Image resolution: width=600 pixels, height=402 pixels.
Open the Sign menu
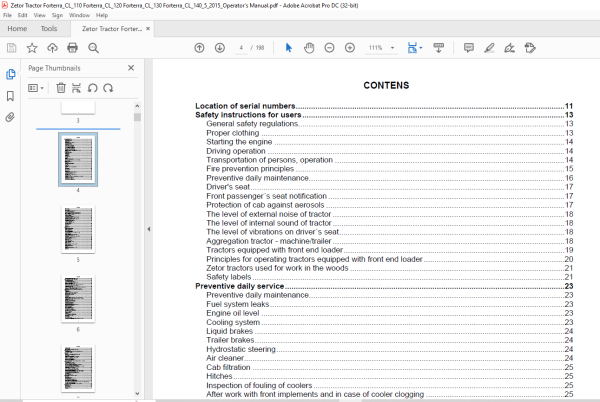pyautogui.click(x=57, y=15)
